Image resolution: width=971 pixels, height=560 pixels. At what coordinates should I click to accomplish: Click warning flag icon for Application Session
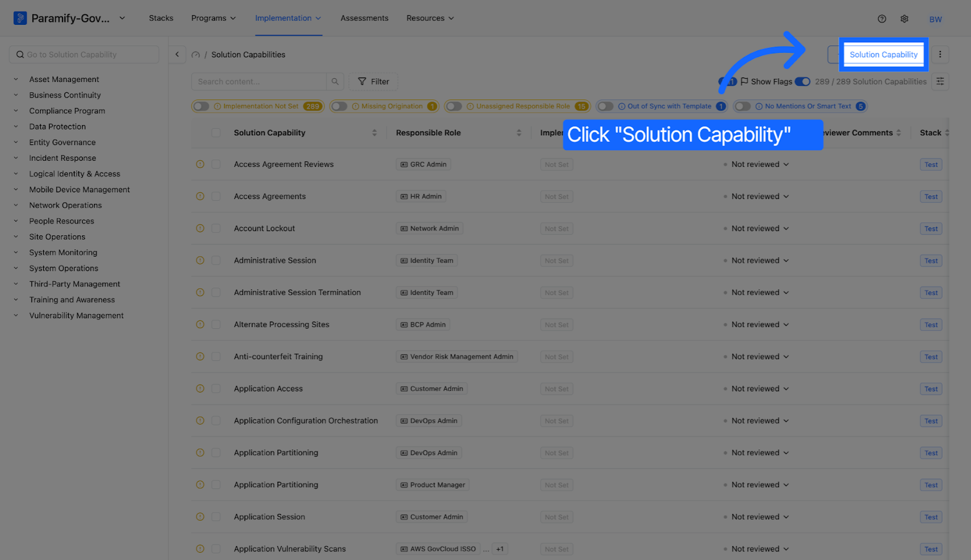tap(200, 517)
